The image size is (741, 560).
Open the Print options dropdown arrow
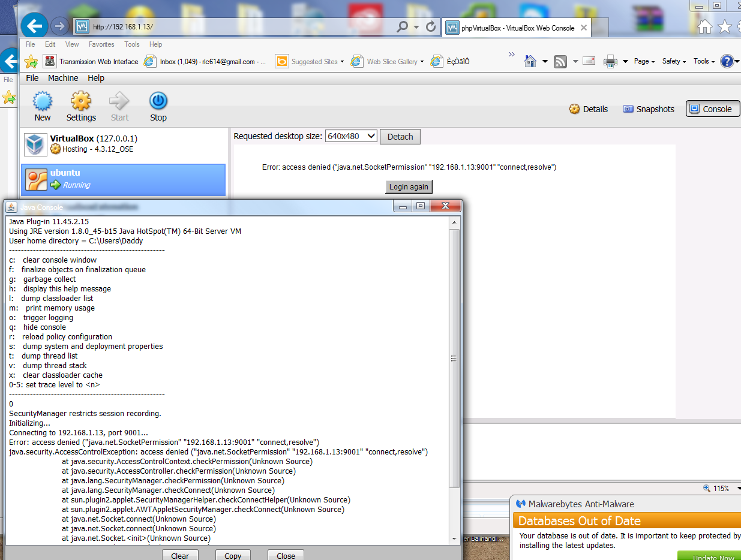coord(625,62)
